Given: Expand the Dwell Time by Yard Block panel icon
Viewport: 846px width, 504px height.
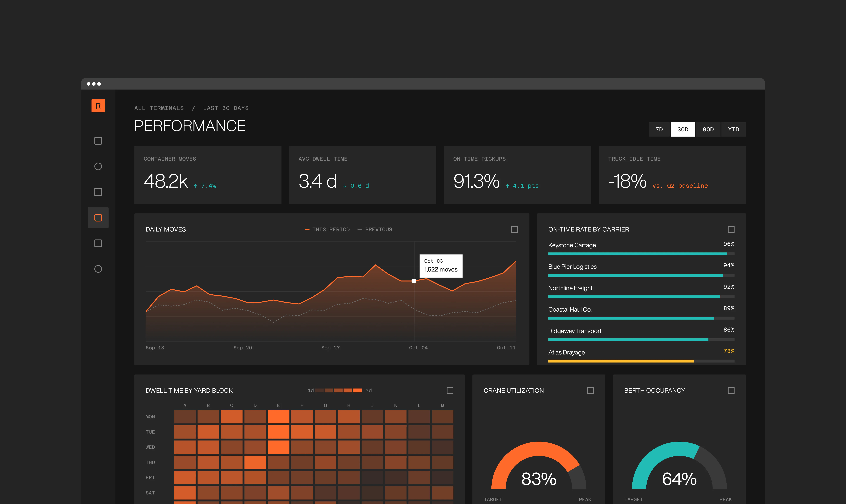Looking at the screenshot, I should 450,391.
